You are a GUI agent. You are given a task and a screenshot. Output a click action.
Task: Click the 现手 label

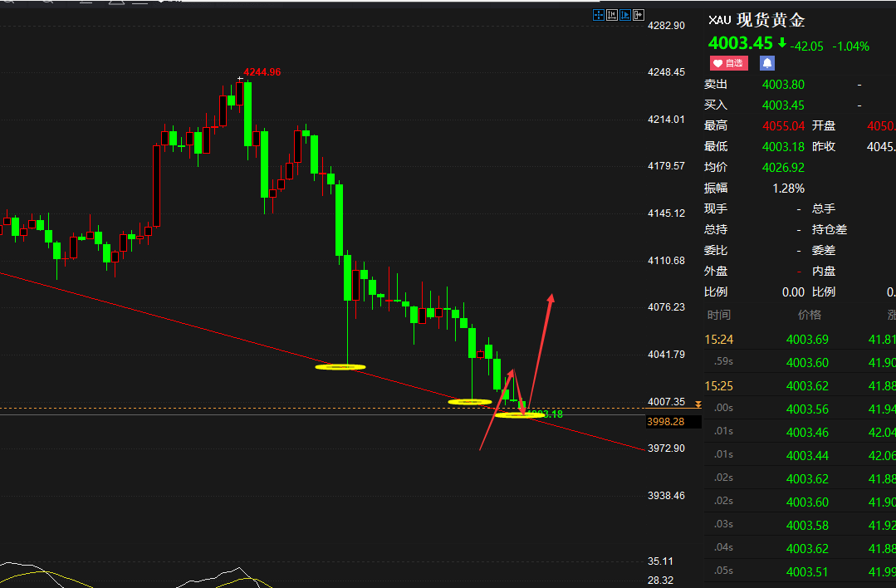[x=716, y=209]
